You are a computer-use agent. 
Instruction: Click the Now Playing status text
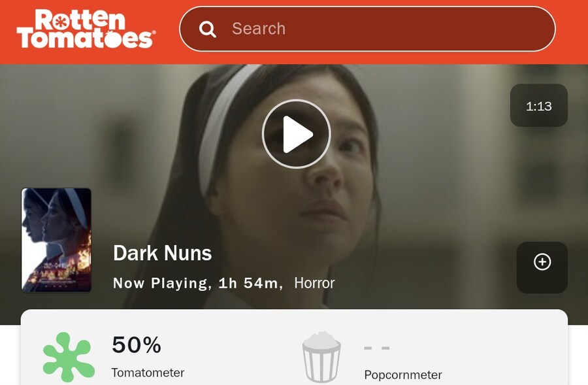pos(162,283)
